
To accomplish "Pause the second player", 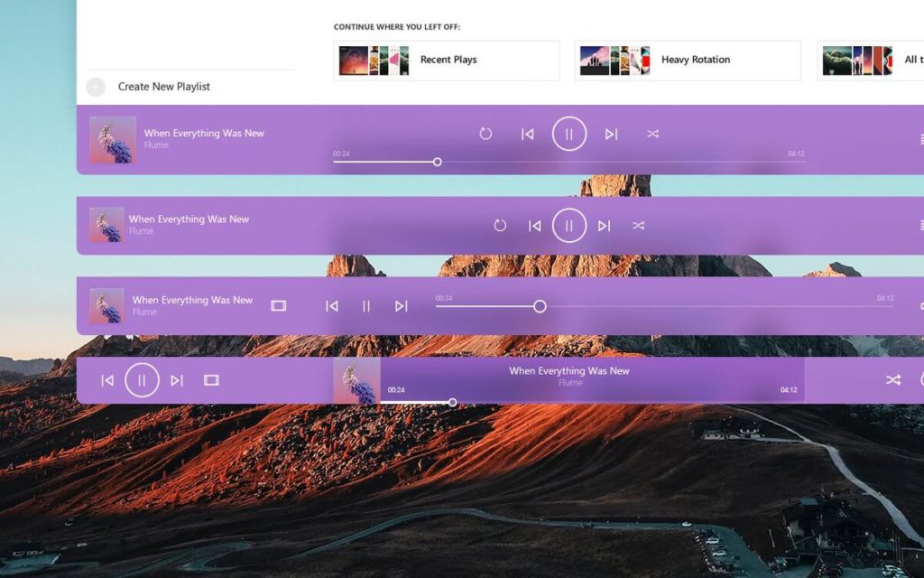I will [568, 226].
